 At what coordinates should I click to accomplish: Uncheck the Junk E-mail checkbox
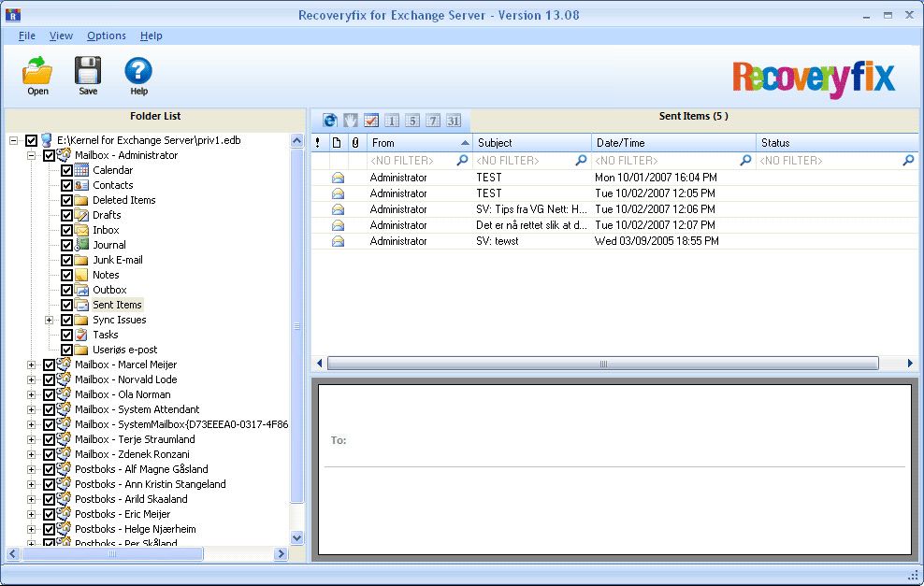66,260
